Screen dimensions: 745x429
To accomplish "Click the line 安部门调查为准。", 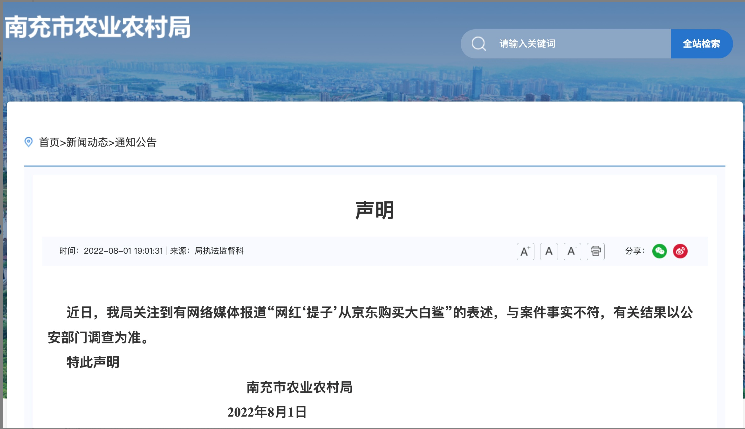I will [x=98, y=337].
